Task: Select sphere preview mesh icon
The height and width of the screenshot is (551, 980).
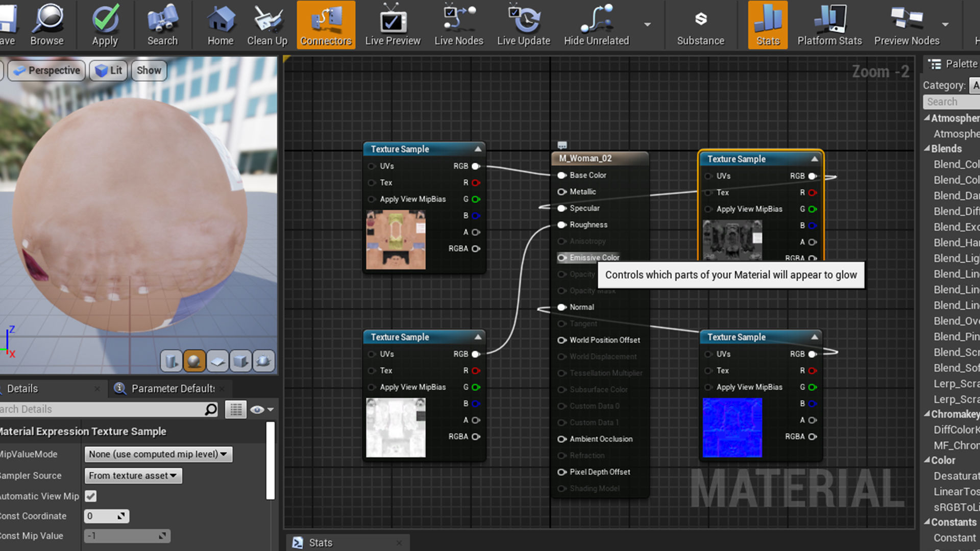Action: [x=194, y=361]
